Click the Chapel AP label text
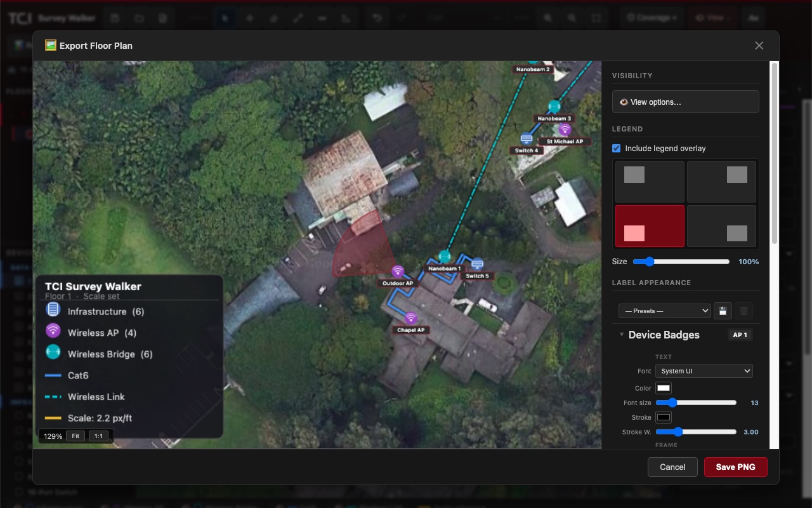This screenshot has height=508, width=812. (411, 330)
